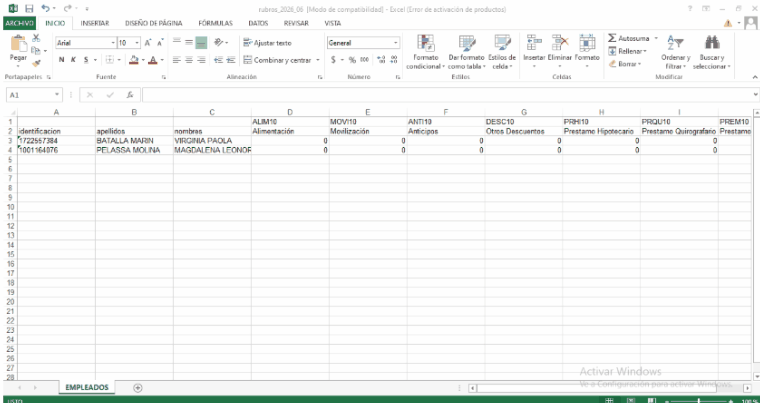The image size is (760, 403).
Task: Click the borders icon in Fuente group
Action: click(110, 60)
